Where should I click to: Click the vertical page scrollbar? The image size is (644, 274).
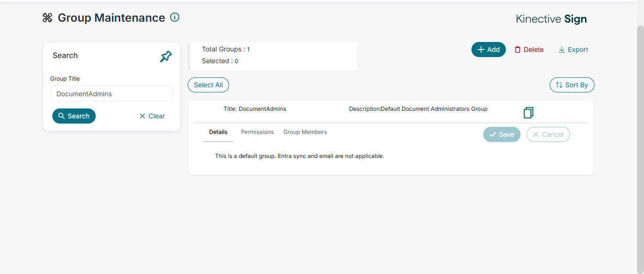pyautogui.click(x=640, y=141)
